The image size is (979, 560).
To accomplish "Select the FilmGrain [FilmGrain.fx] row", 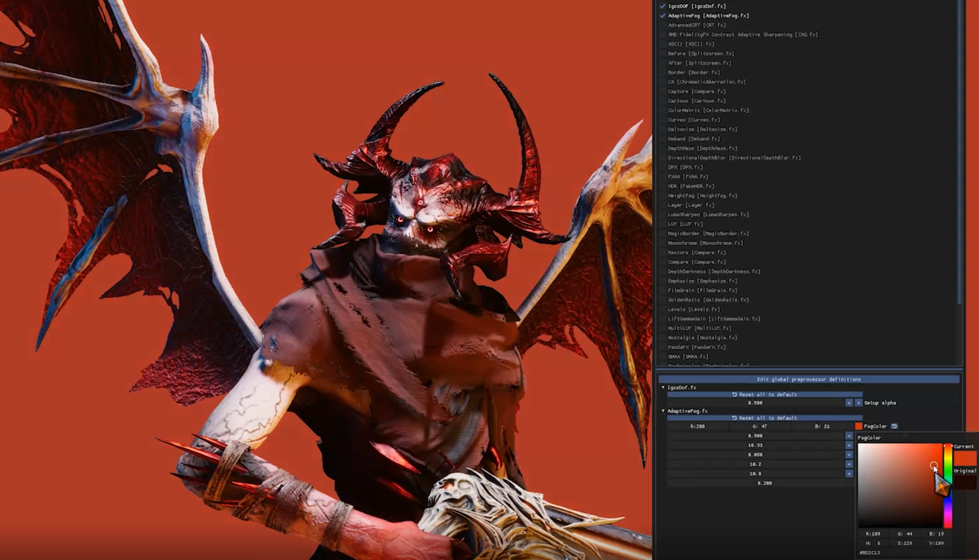I will pos(703,290).
